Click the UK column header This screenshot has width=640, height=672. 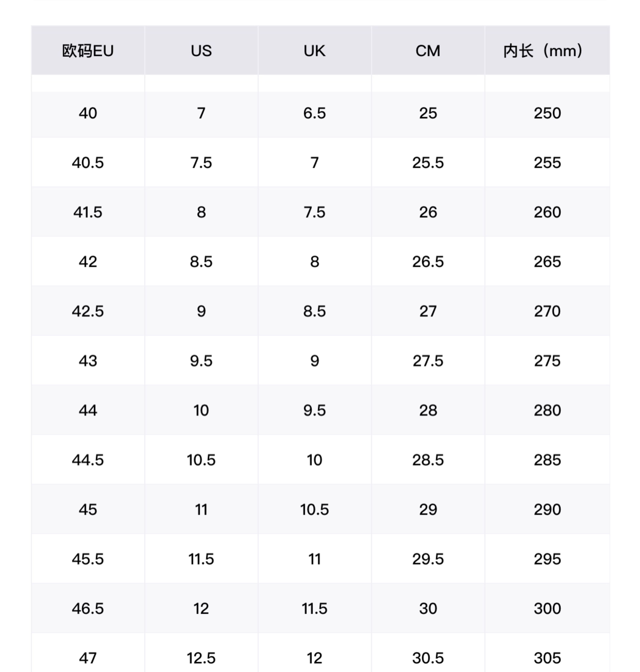point(315,51)
